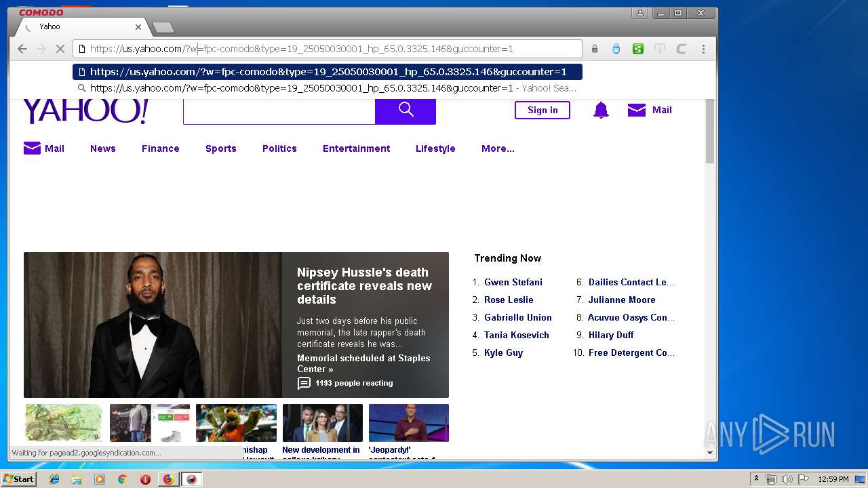Screen dimensions: 868x488
Task: Click inside the address bar
Action: point(328,49)
